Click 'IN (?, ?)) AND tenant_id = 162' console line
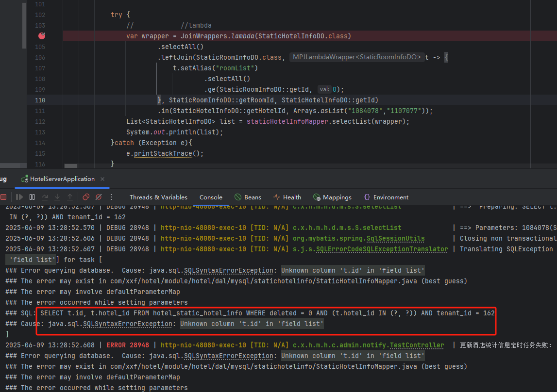The width and height of the screenshot is (557, 392). tap(68, 217)
